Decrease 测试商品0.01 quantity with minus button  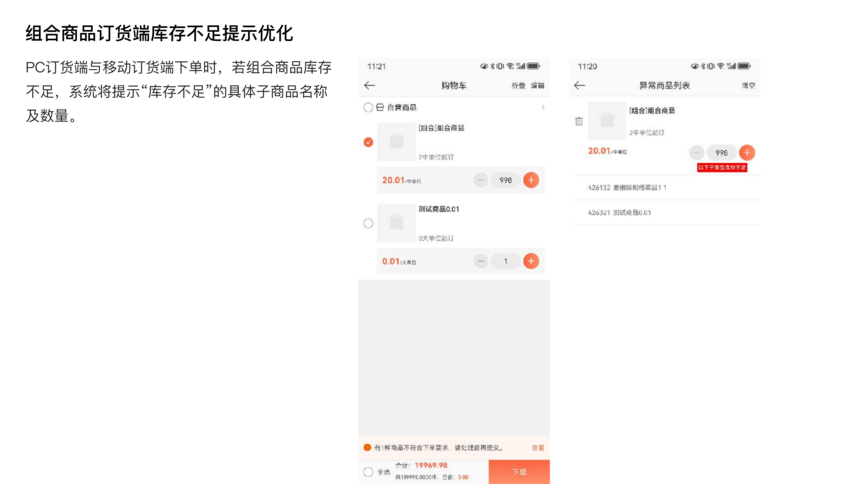click(x=480, y=261)
